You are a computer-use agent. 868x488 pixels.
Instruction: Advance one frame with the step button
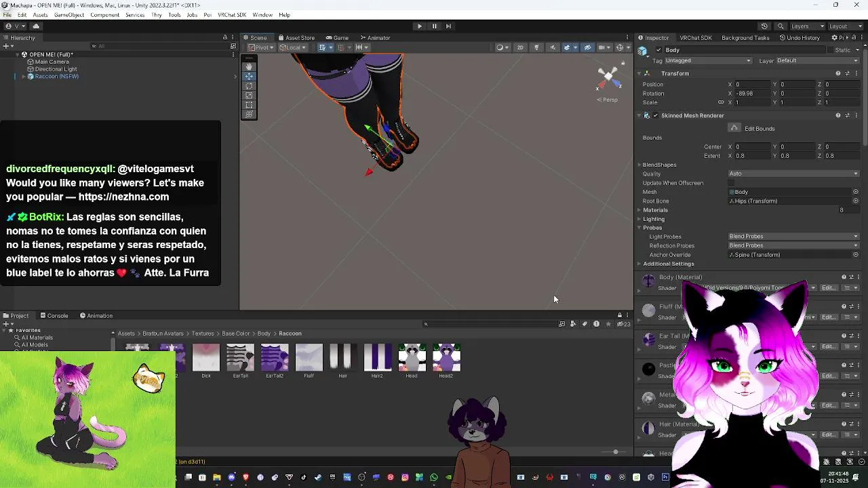(449, 26)
